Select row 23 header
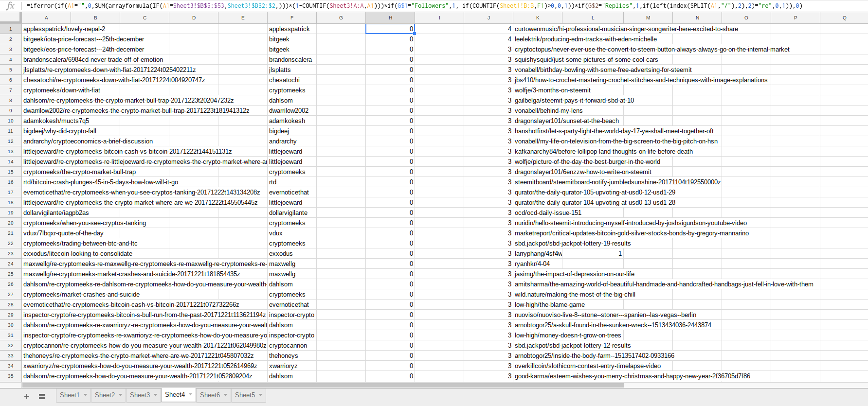This screenshot has height=406, width=868. [x=10, y=253]
